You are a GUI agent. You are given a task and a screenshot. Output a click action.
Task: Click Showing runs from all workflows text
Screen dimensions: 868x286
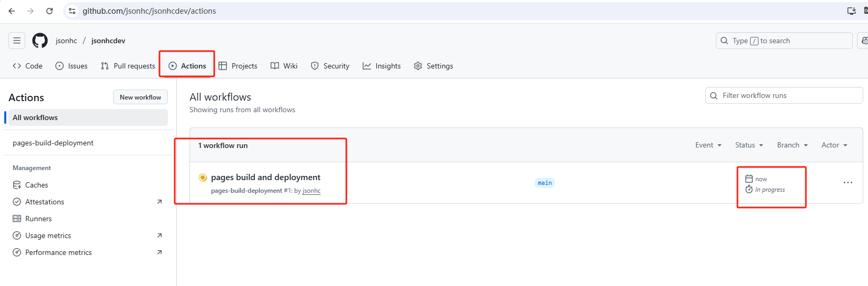[x=243, y=110]
